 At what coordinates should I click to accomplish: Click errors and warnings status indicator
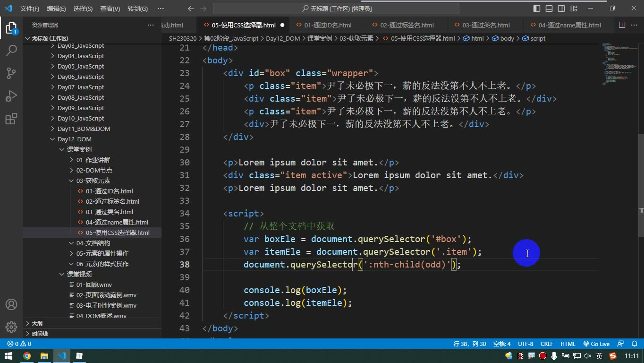coord(19,344)
